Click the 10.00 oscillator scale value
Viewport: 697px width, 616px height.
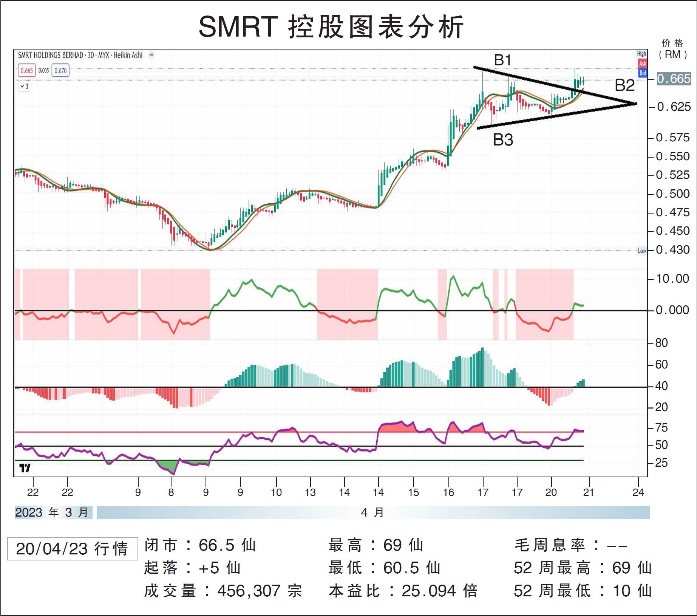tap(672, 279)
